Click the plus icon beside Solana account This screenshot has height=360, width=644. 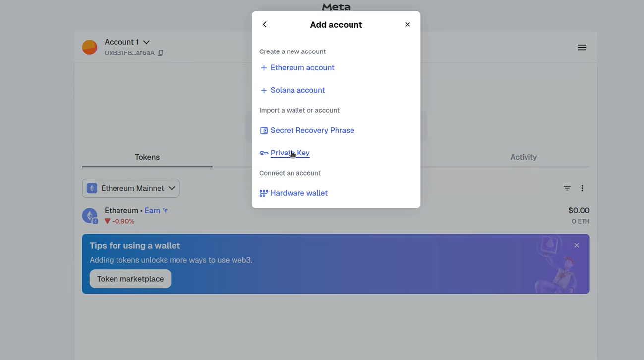tap(264, 90)
